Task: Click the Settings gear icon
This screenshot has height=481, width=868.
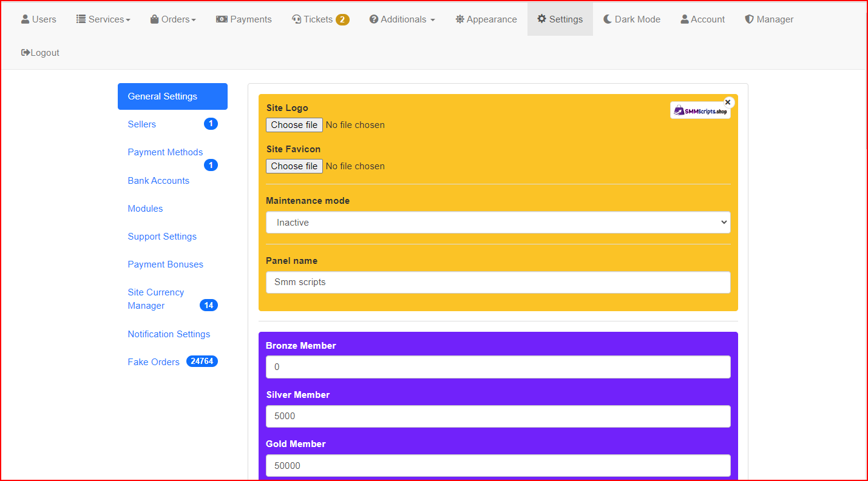Action: tap(541, 19)
